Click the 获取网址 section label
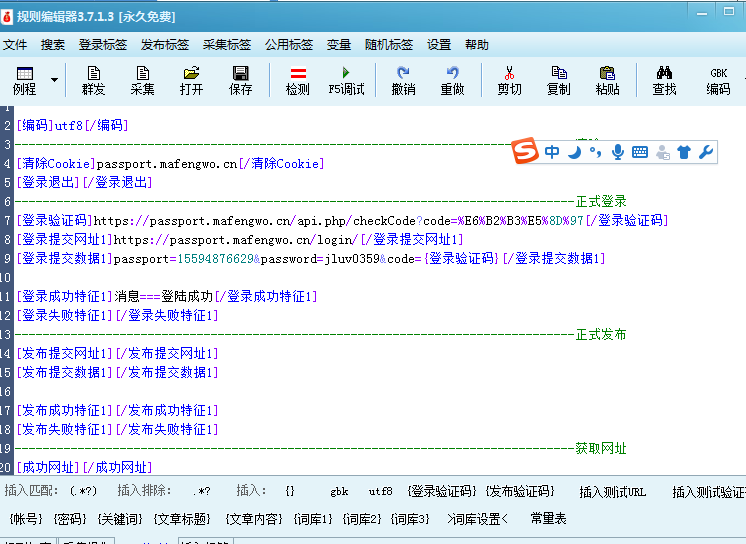This screenshot has height=544, width=746. coord(601,448)
